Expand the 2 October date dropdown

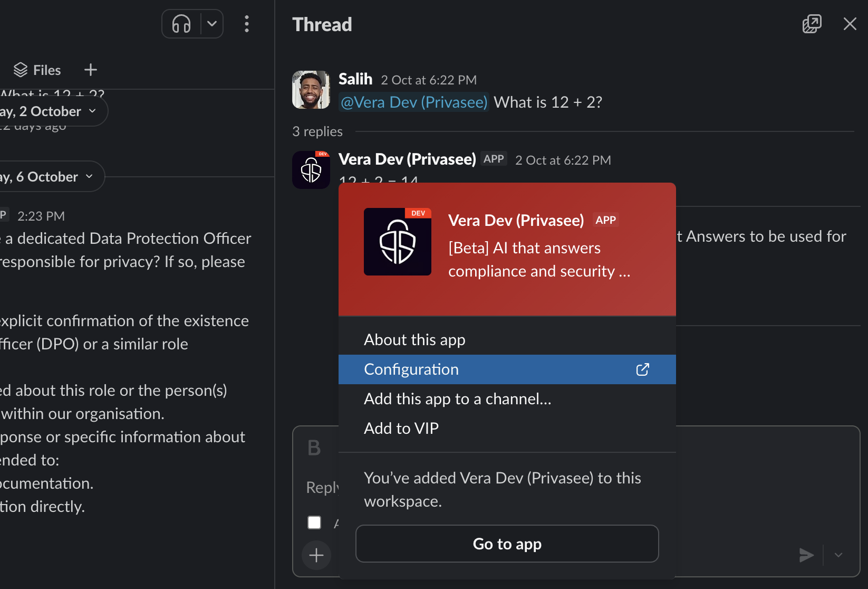[x=53, y=111]
